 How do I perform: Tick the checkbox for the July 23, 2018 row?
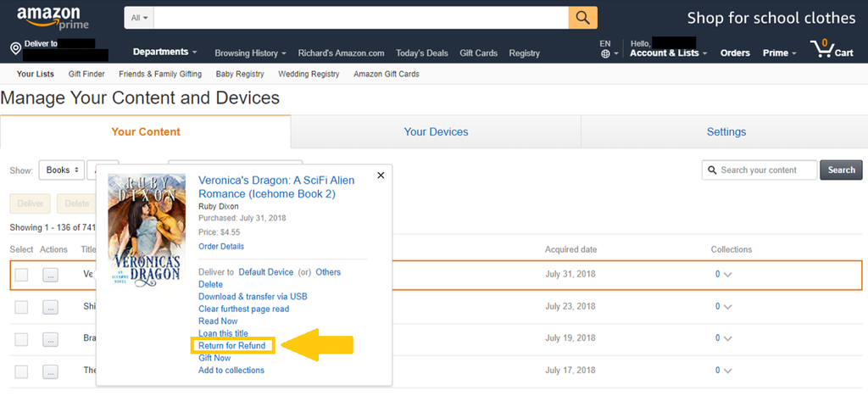pos(21,307)
